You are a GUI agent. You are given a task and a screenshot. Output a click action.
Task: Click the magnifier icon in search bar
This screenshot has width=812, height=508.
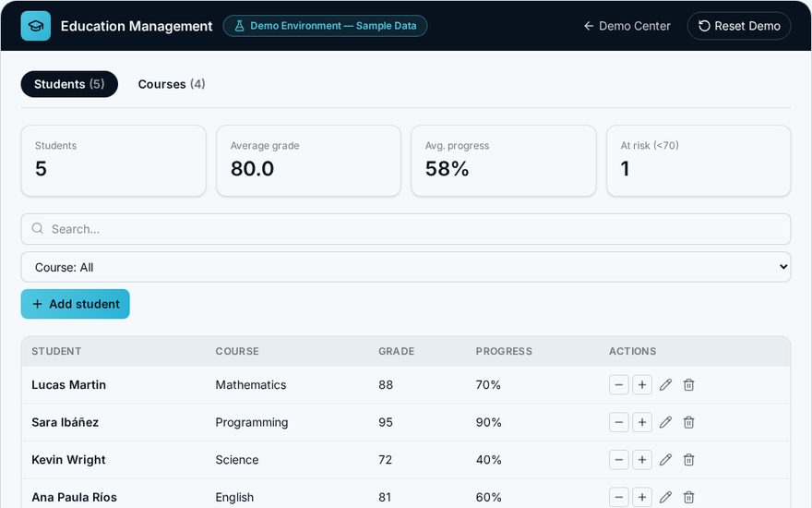[37, 229]
